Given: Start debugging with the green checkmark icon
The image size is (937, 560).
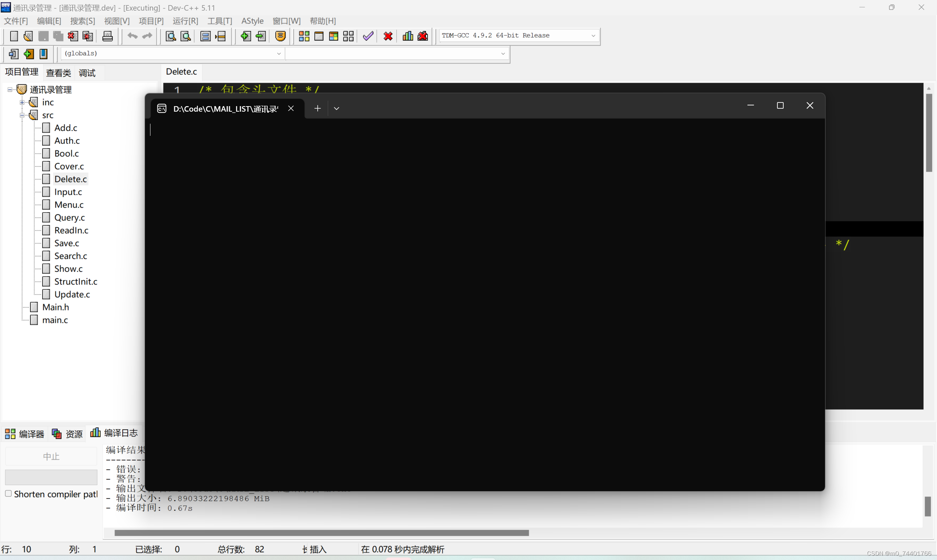Looking at the screenshot, I should [x=367, y=36].
